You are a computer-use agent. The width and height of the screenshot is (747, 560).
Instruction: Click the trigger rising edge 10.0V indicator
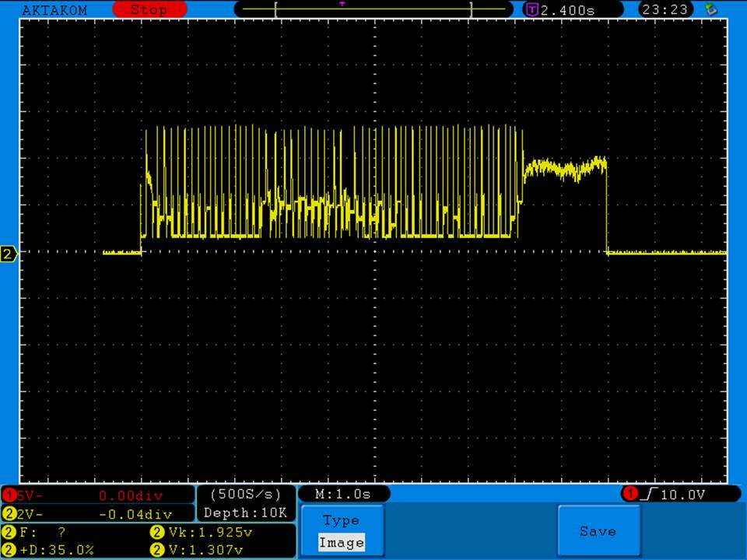pyautogui.click(x=679, y=495)
